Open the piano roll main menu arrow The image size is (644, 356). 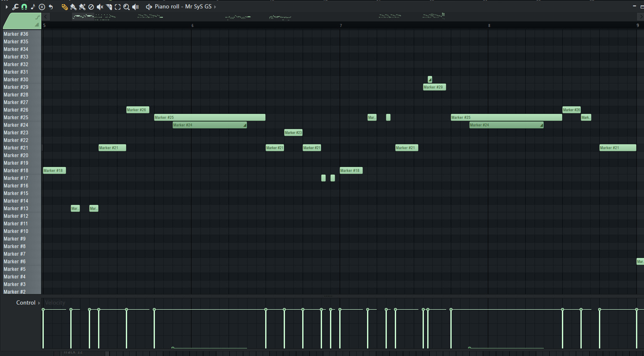pos(7,7)
